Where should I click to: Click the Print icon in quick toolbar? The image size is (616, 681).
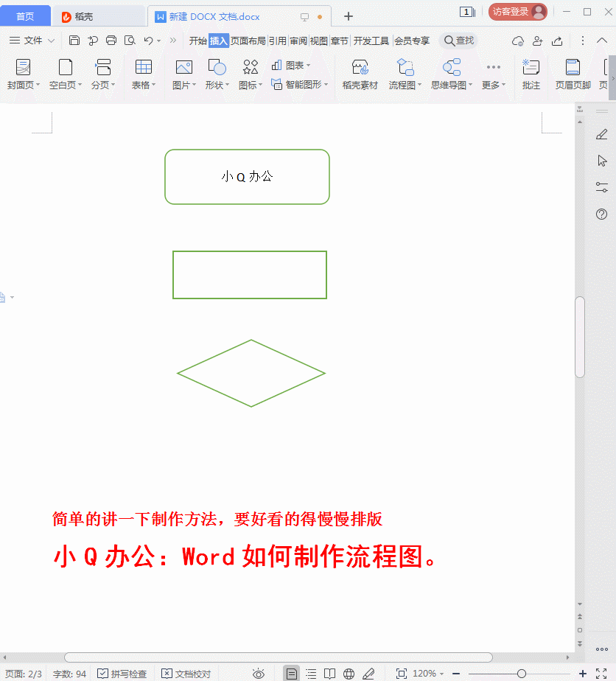pyautogui.click(x=111, y=41)
